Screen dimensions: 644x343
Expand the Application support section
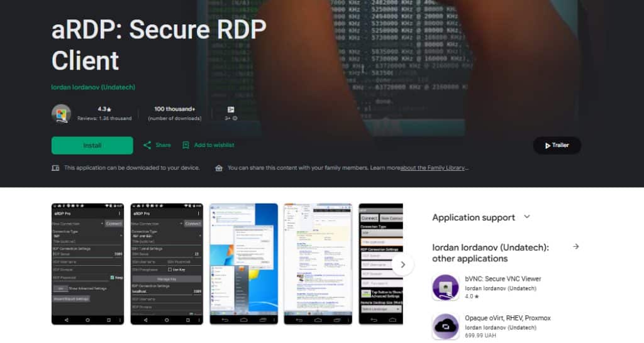pos(527,217)
